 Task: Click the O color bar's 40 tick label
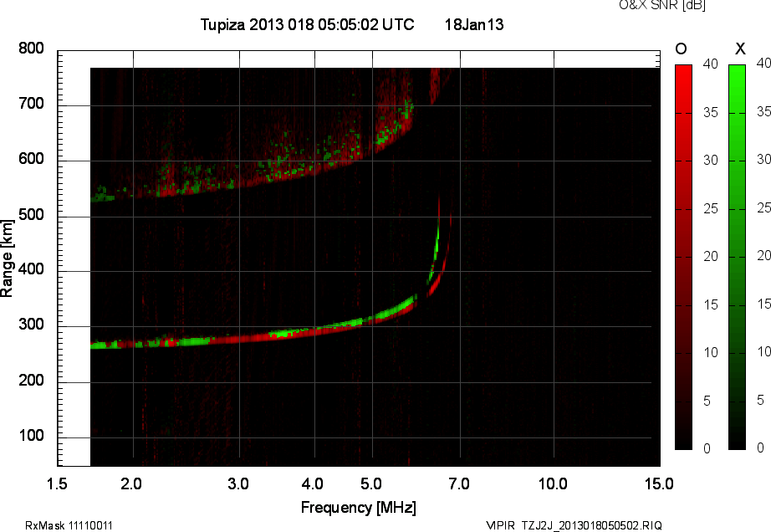[711, 64]
